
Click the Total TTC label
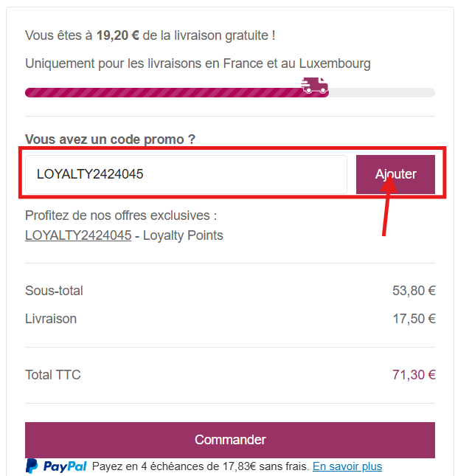point(53,375)
